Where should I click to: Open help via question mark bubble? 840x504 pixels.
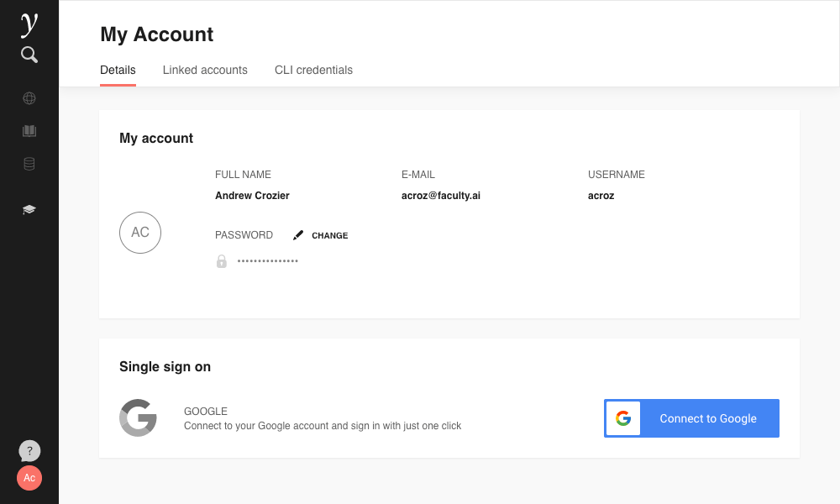pos(29,451)
